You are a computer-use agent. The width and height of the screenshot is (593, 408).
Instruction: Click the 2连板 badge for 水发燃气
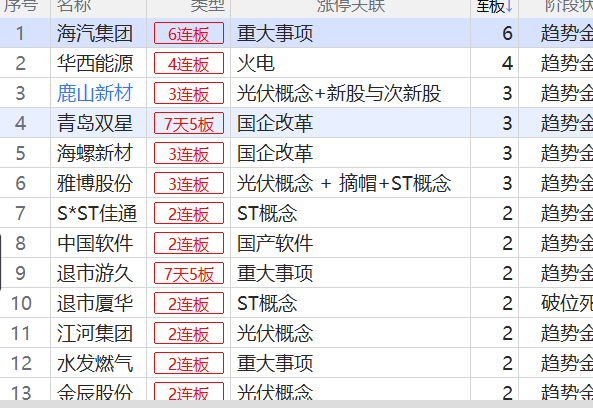(189, 363)
